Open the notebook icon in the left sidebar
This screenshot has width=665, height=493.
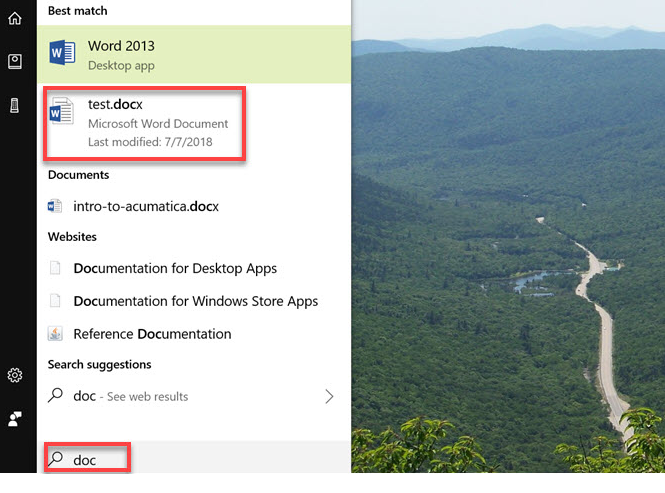(15, 62)
